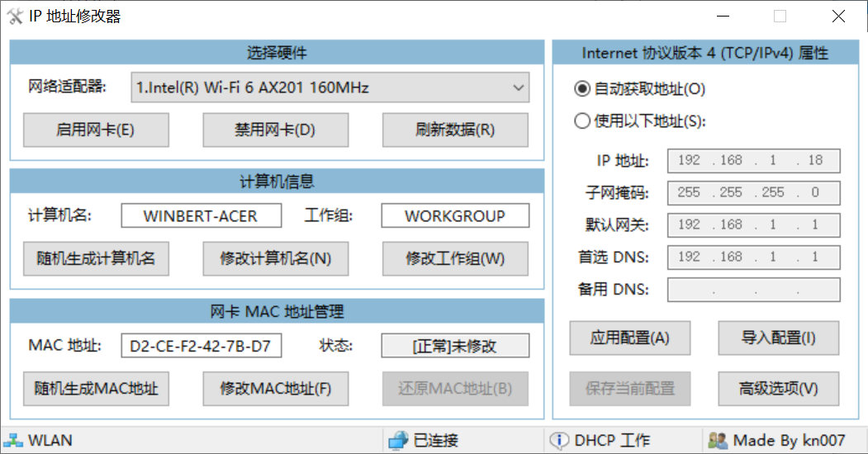Click the MAC status field
The width and height of the screenshot is (868, 454).
point(455,346)
